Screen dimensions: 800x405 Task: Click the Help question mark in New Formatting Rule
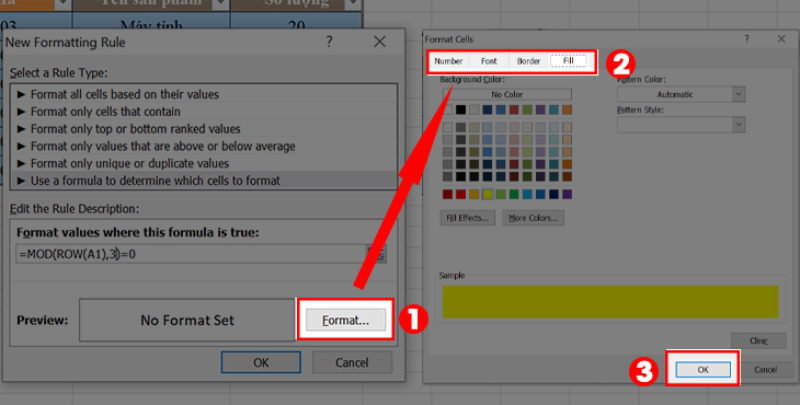[x=330, y=42]
